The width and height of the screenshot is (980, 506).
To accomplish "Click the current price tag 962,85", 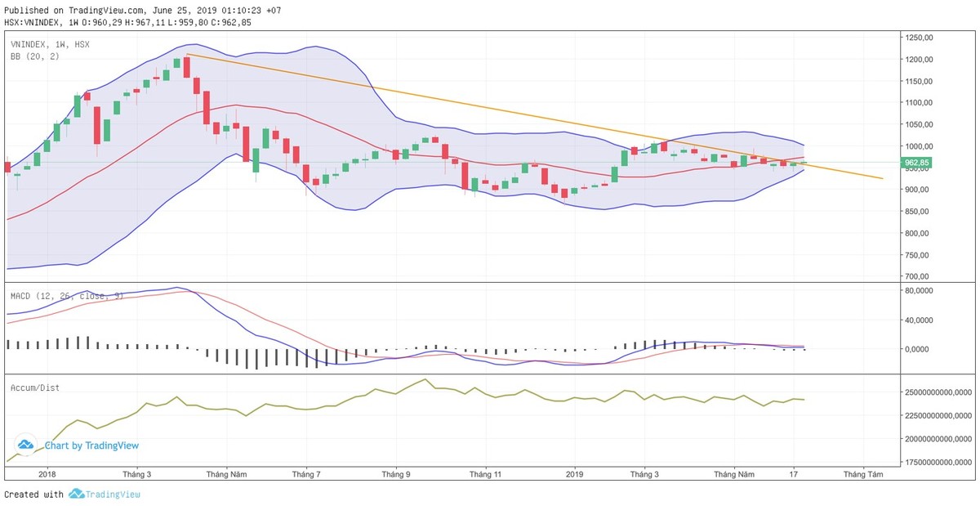I will tap(920, 163).
